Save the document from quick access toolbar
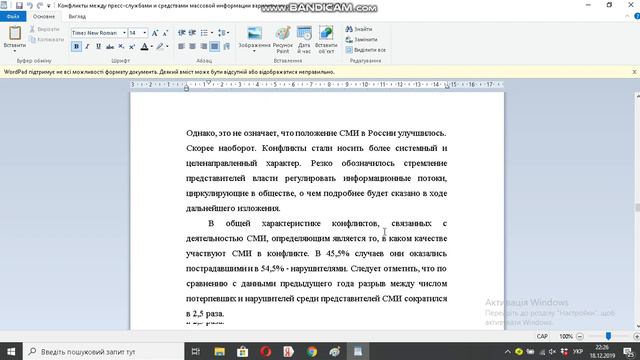This screenshot has width=640, height=360. 19,5
